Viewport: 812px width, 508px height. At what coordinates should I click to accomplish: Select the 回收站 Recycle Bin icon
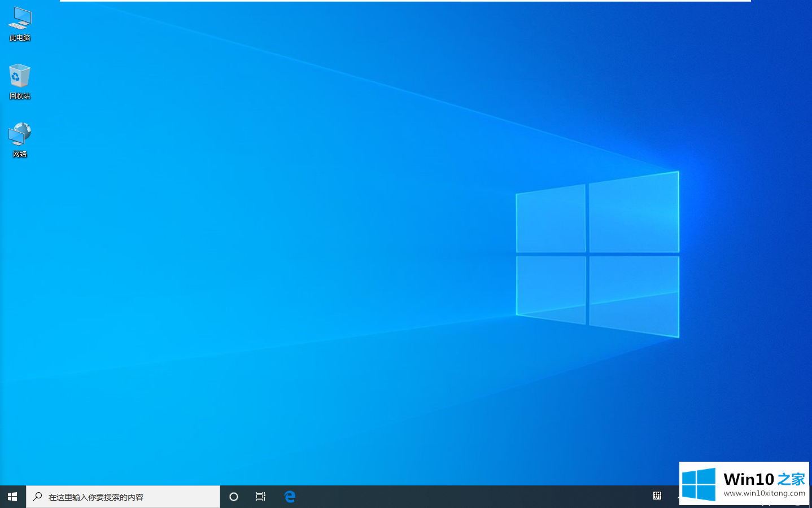coord(20,76)
